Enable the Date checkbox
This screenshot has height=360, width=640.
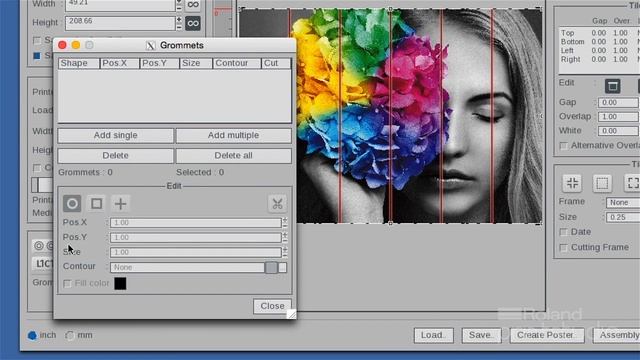tap(564, 232)
